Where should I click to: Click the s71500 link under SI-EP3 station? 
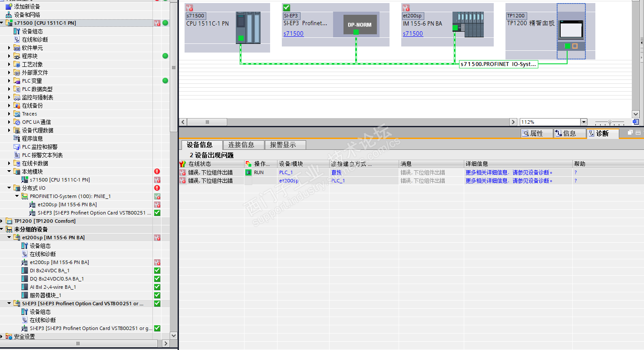pos(294,33)
